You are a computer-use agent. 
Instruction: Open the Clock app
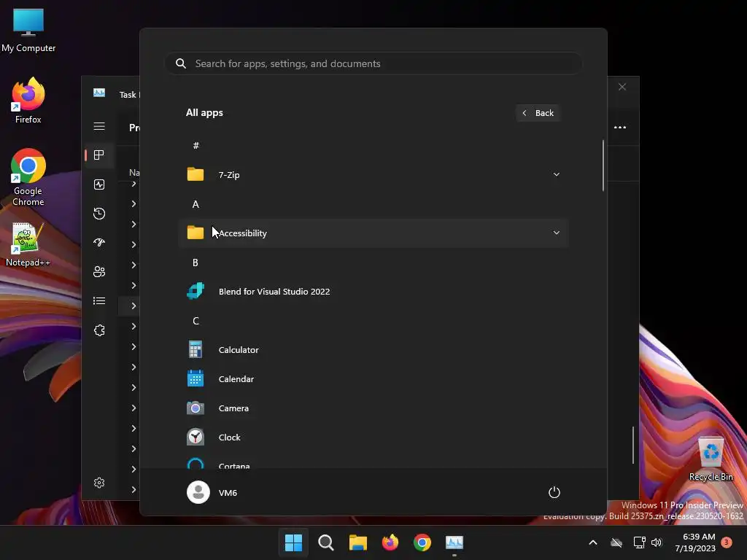(x=373, y=437)
